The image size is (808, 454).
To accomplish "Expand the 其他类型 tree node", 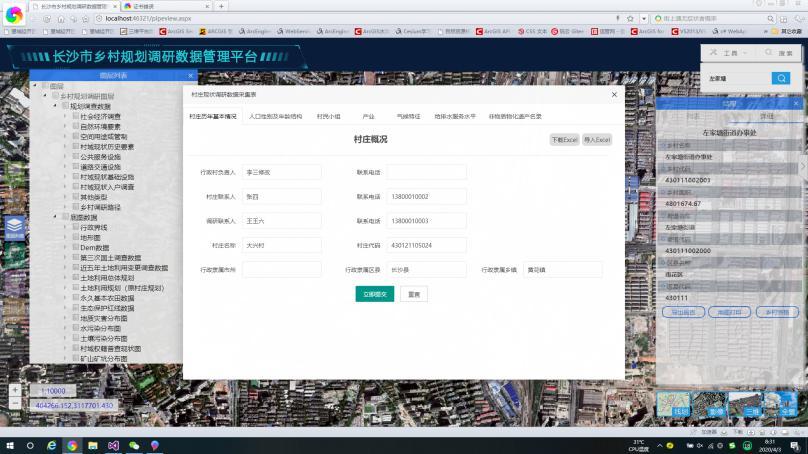I will tap(65, 197).
